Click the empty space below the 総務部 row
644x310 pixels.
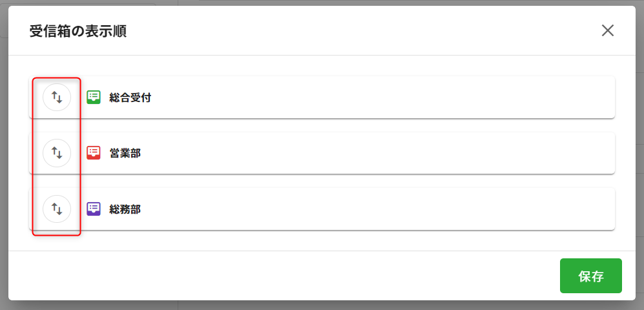coord(323,240)
